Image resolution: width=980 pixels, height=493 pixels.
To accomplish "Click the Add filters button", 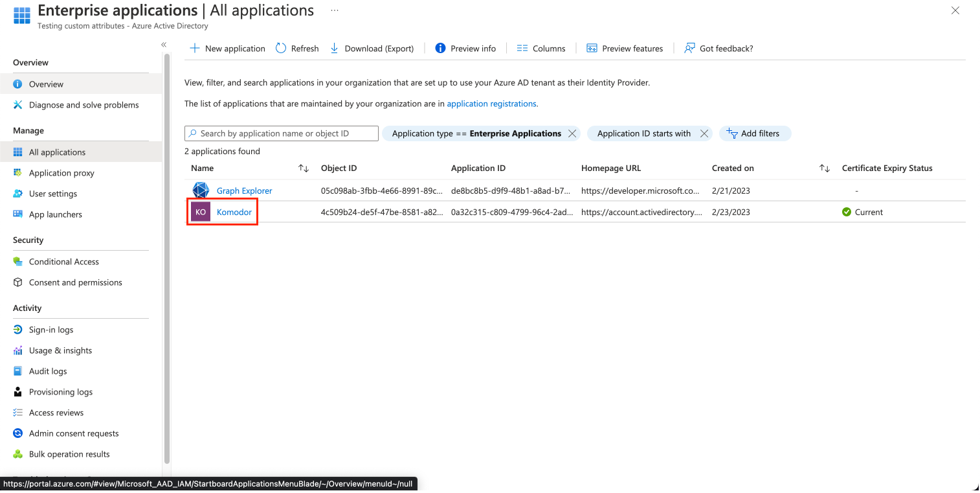I will coord(755,133).
